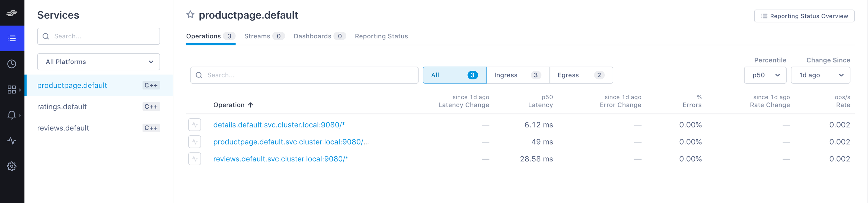
Task: Select ratings.default in the services list
Action: point(62,107)
